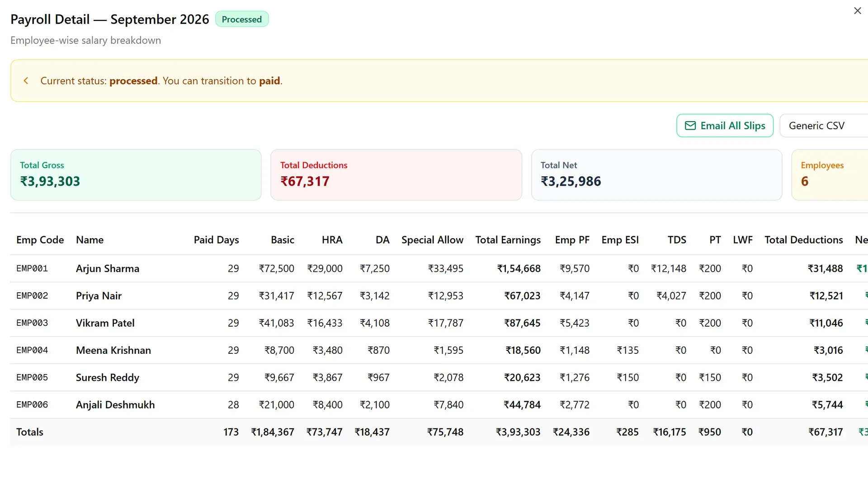Image resolution: width=868 pixels, height=497 pixels.
Task: Click the Total Deductions column header
Action: click(x=803, y=240)
